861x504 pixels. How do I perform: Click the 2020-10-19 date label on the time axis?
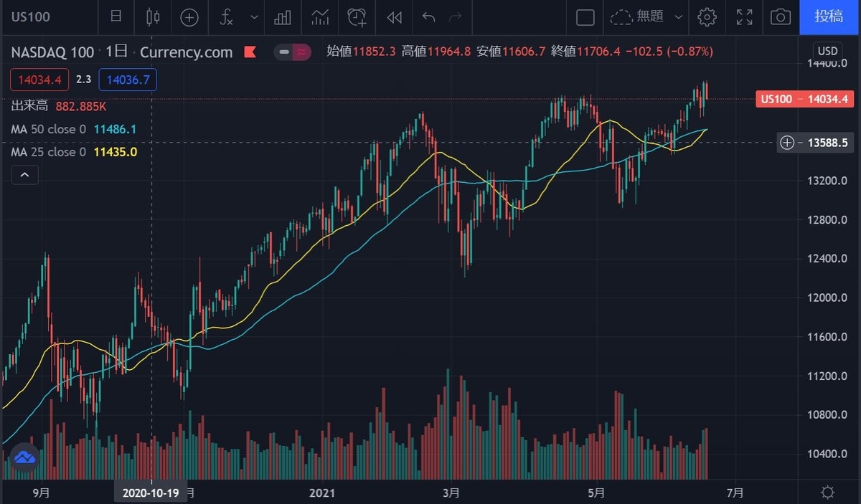(x=151, y=493)
